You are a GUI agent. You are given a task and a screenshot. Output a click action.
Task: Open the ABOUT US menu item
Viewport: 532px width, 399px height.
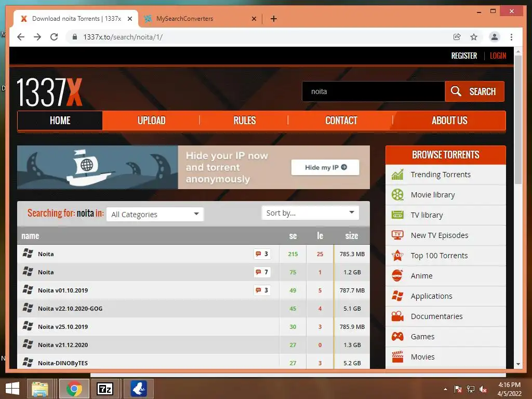[x=449, y=121]
